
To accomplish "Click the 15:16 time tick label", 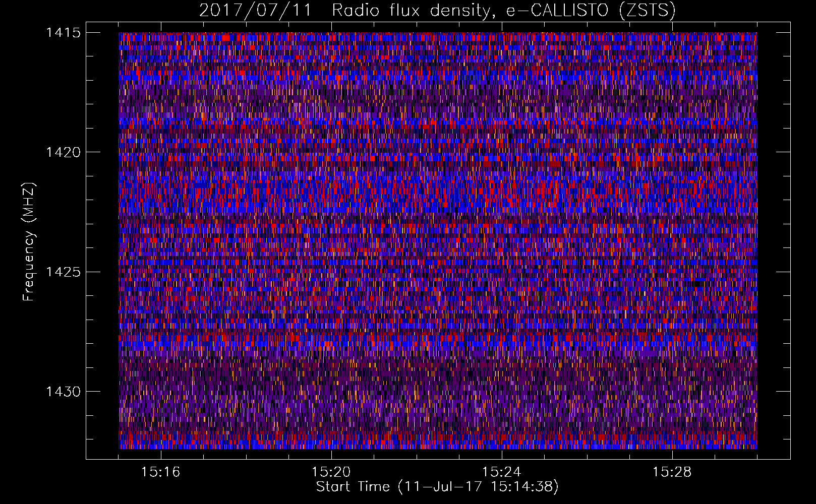I will pyautogui.click(x=161, y=472).
